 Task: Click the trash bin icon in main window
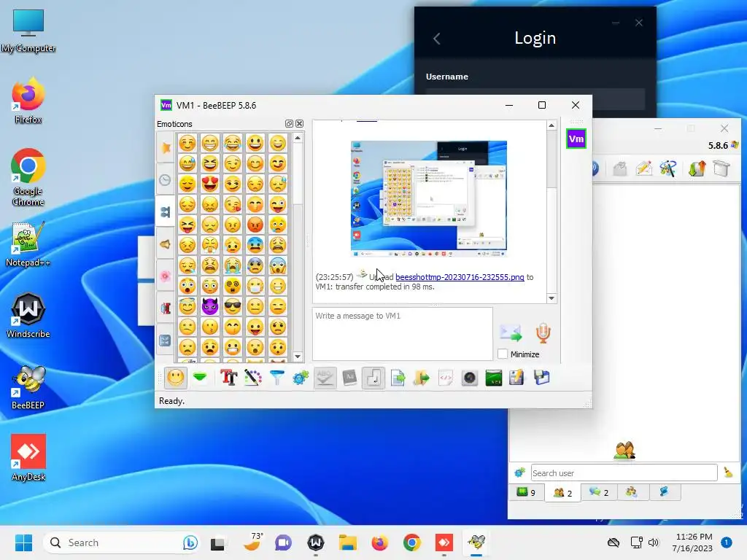[x=721, y=168]
